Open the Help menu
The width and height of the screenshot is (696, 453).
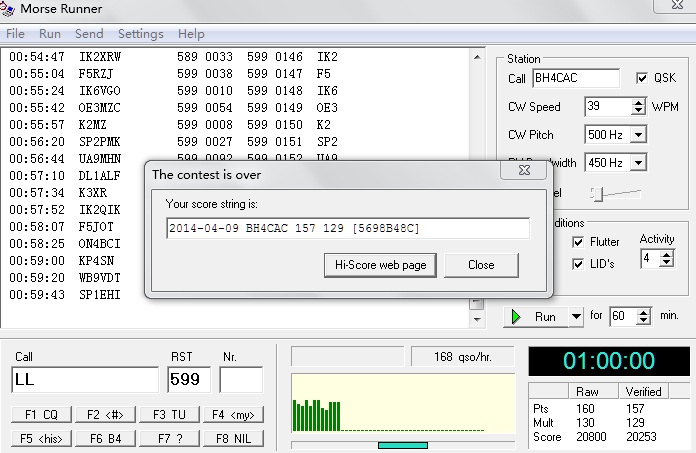pyautogui.click(x=191, y=34)
